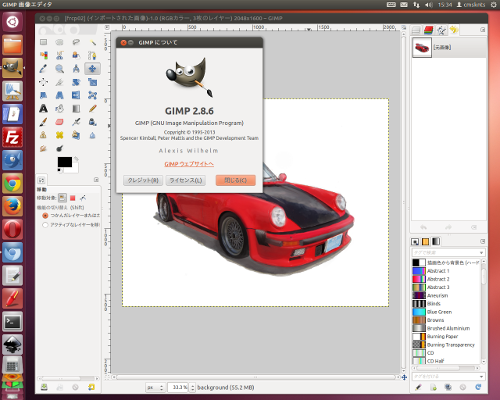500x400 pixels.
Task: Switch to the Paths dock tab
Action: pos(442,30)
